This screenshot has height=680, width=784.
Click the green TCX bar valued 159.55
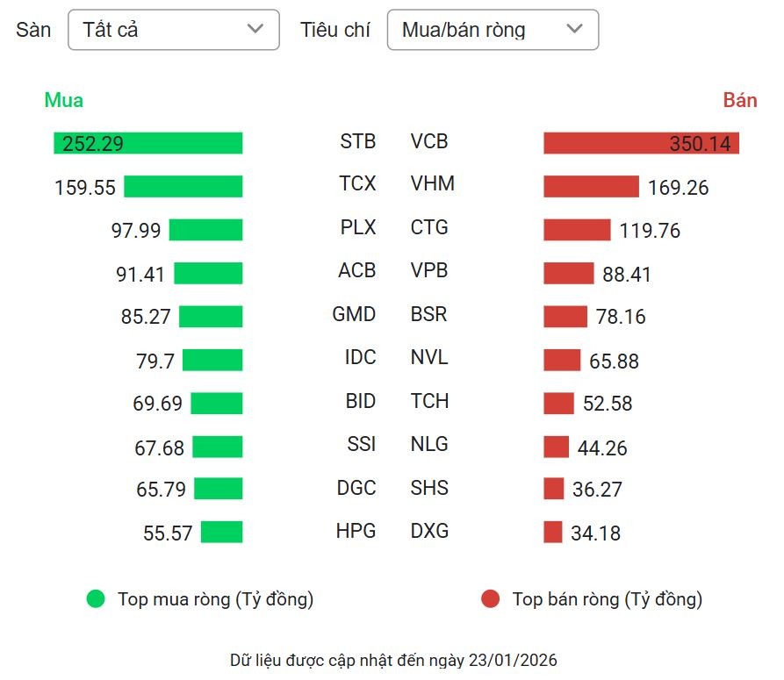pos(184,185)
